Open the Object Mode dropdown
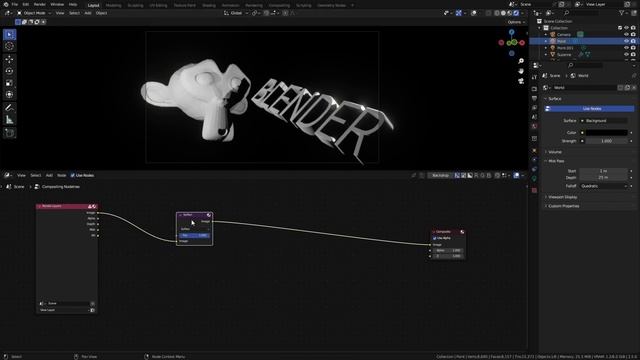The image size is (640, 360). [x=34, y=13]
